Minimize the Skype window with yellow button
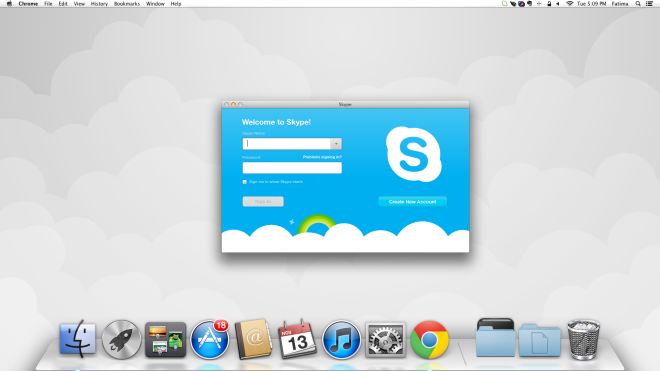 (233, 104)
